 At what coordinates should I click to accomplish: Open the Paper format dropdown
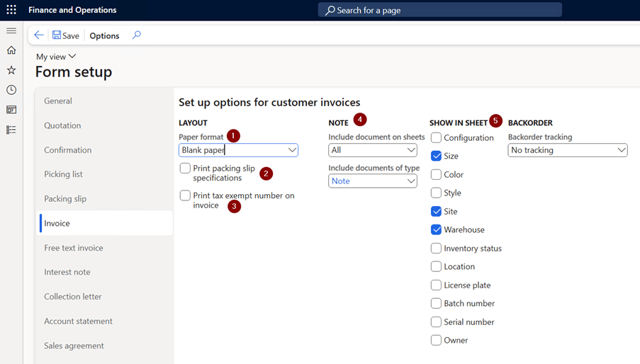pos(238,150)
